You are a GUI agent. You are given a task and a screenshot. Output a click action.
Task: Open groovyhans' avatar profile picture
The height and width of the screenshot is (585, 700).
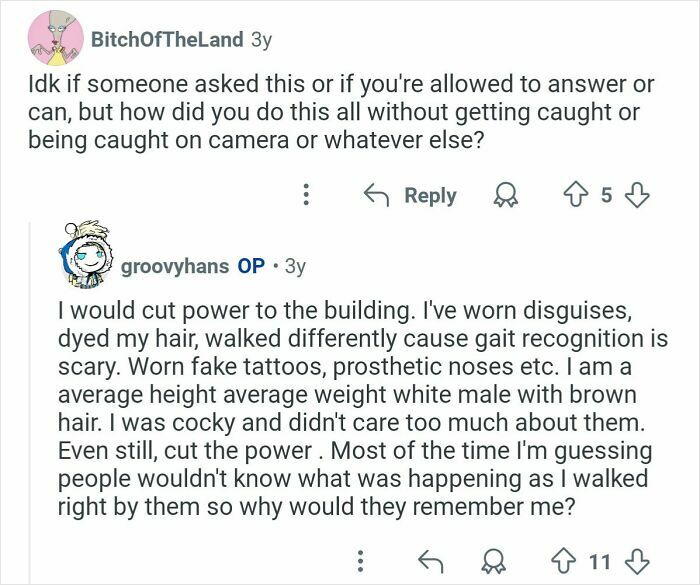(85, 254)
